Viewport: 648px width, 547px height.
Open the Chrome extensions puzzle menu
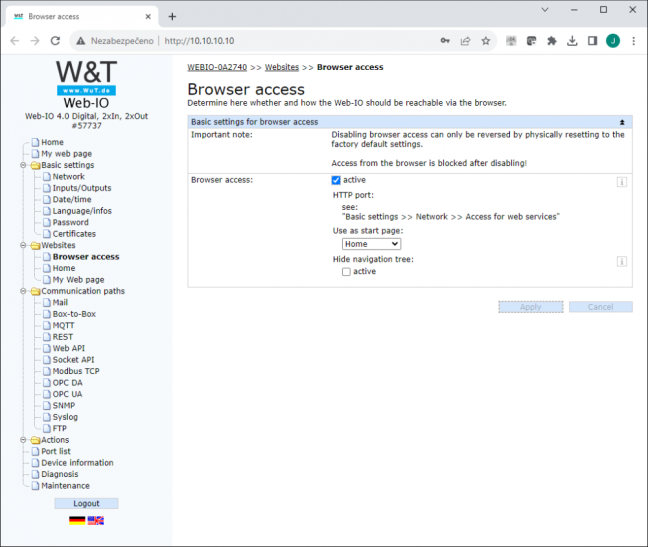[x=552, y=40]
